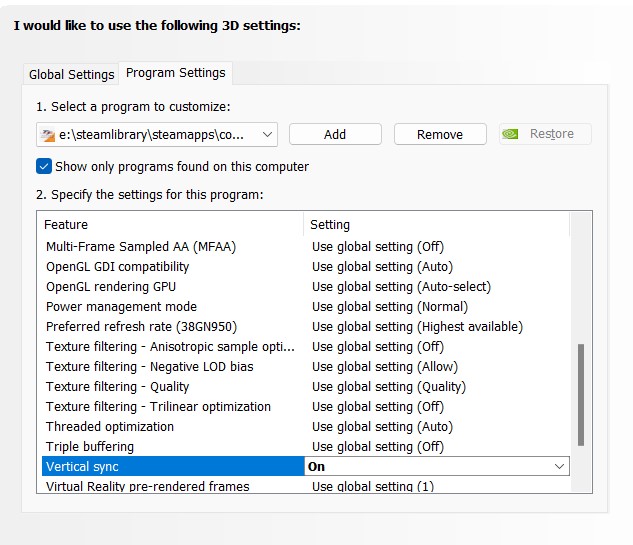Viewport: 633px width, 545px height.
Task: Select the Threaded optimization row
Action: pos(110,426)
